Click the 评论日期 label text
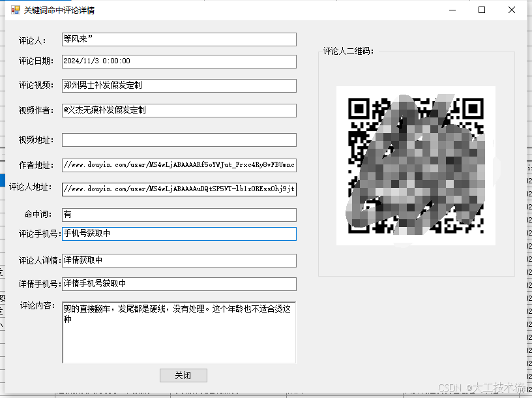Screen dimensions: 532x398 [x=36, y=61]
